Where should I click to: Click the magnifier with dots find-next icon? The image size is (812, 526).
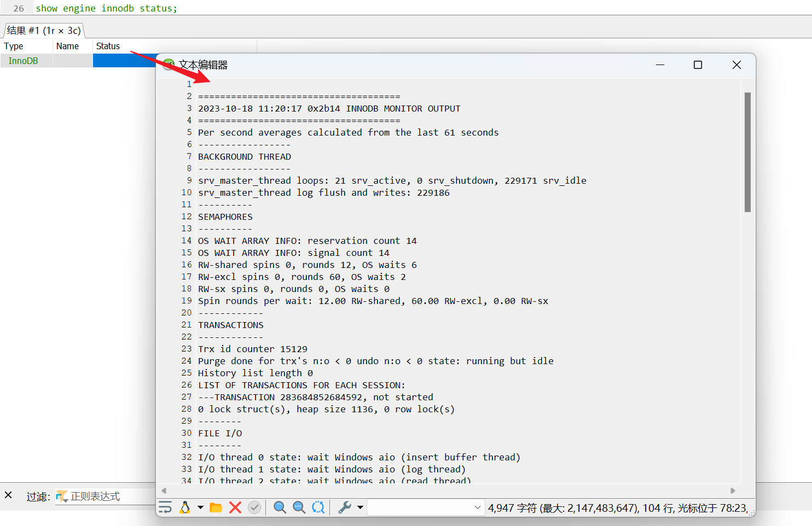click(299, 507)
